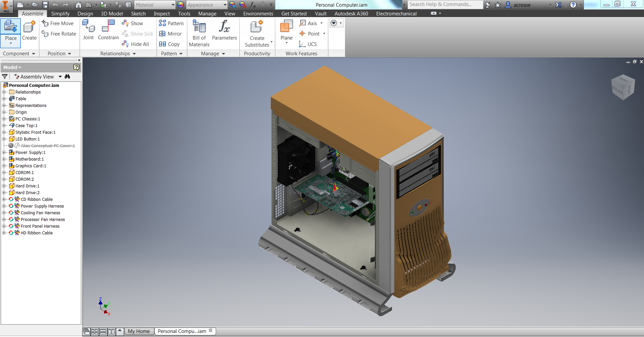Switch to the Inspect ribbon tab

pyautogui.click(x=161, y=14)
